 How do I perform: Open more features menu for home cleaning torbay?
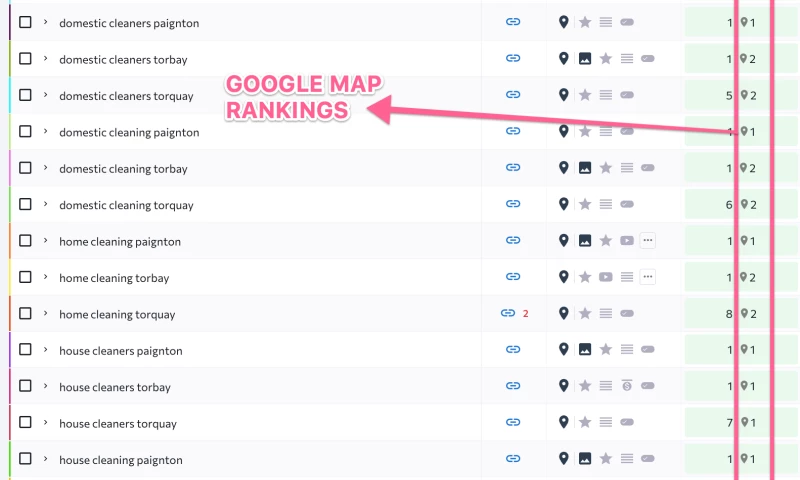click(647, 277)
